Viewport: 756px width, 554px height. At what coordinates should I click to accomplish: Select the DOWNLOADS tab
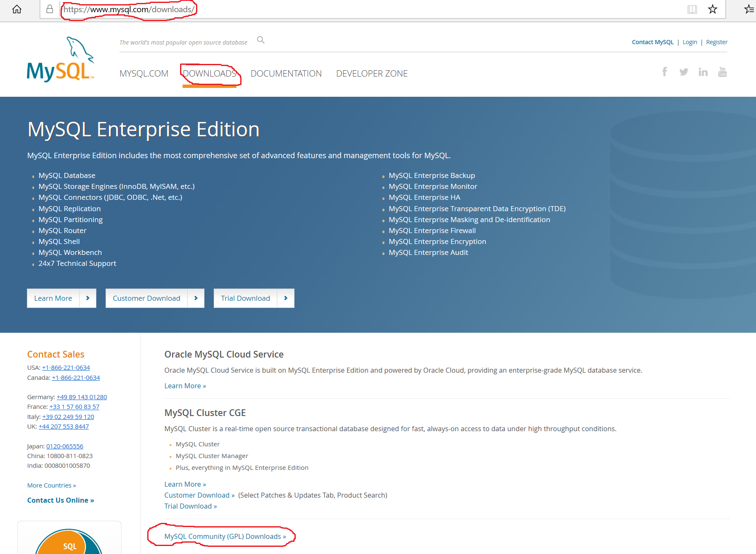(x=210, y=74)
